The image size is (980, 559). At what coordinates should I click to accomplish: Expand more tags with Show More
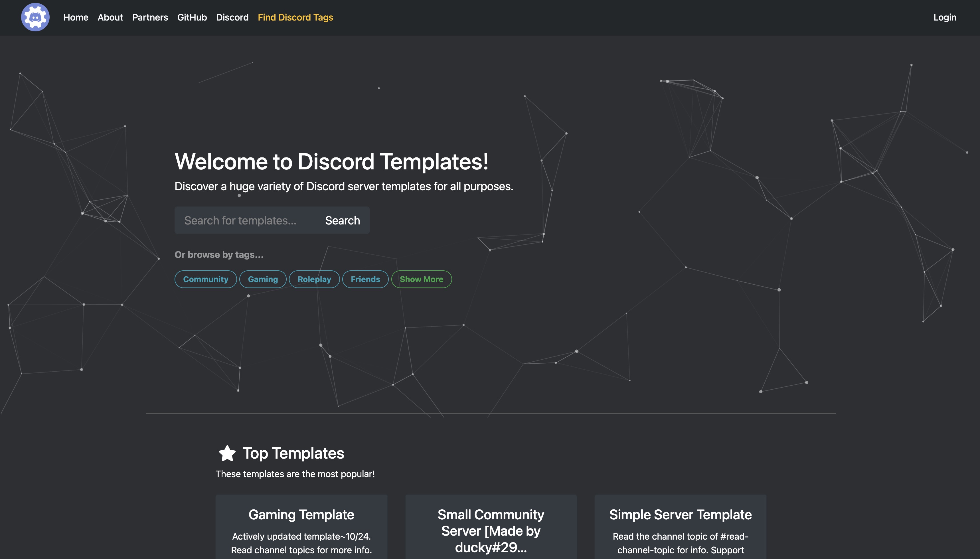421,279
